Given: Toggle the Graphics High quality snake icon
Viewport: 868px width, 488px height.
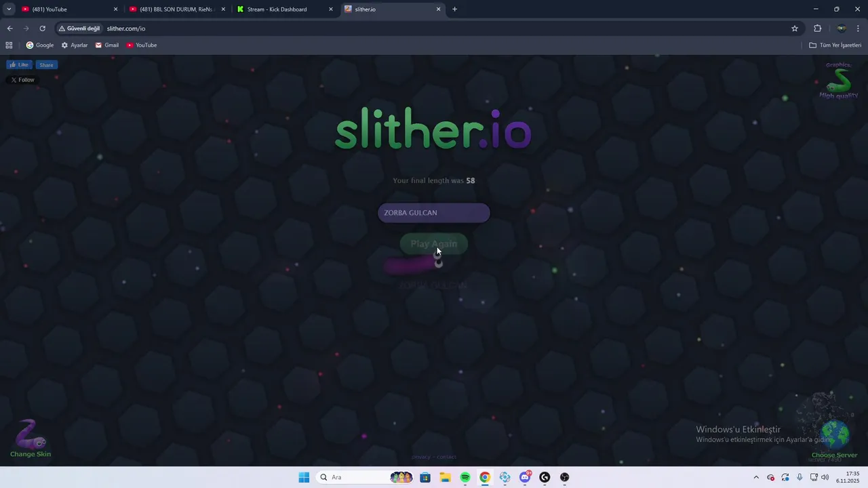Looking at the screenshot, I should coord(839,81).
